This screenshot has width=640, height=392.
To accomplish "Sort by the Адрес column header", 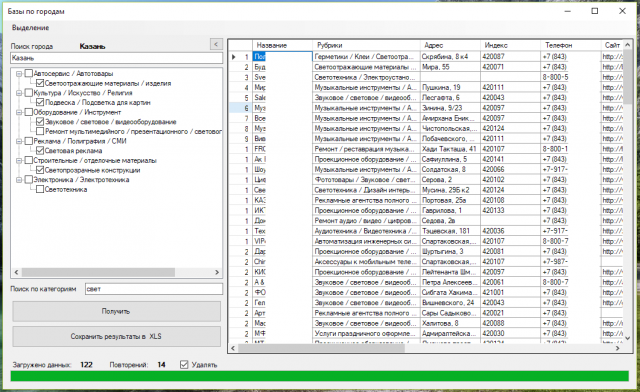I will coord(450,45).
